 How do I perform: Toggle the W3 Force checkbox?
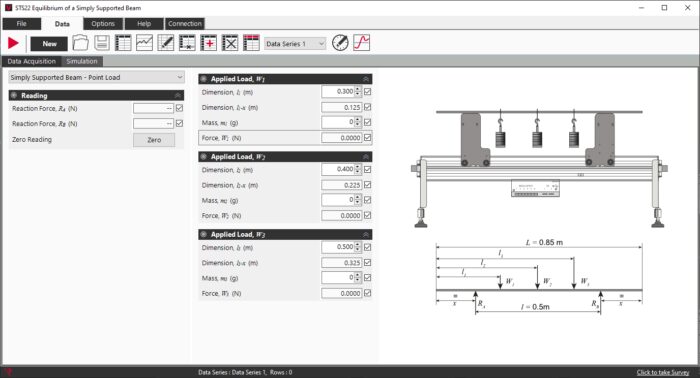367,293
